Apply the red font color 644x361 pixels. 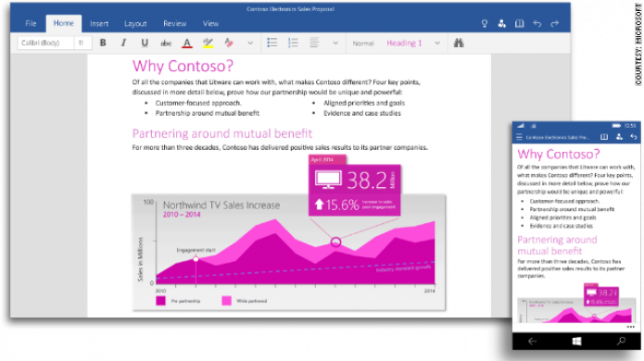(x=187, y=44)
